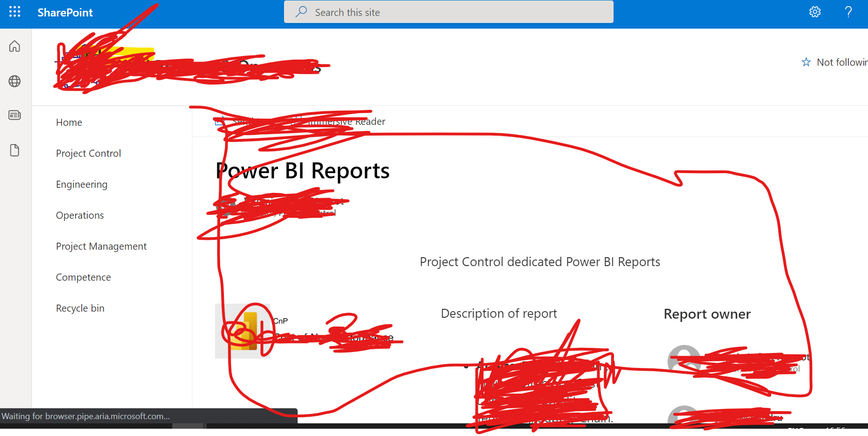
Task: Open Home in the site navigation
Action: 69,122
